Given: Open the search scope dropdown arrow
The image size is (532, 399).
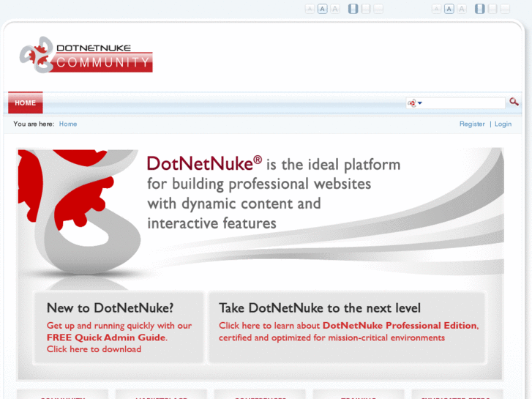Looking at the screenshot, I should click(420, 103).
